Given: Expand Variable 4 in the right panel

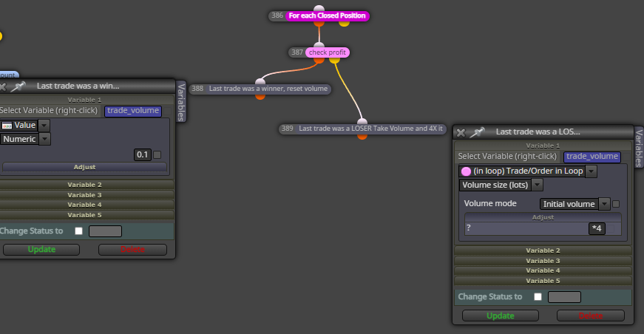Looking at the screenshot, I should click(543, 270).
